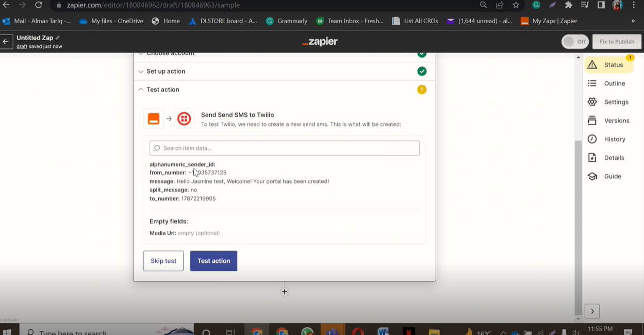Open the Grammarly bookmark
This screenshot has width=644, height=335.
[x=287, y=21]
